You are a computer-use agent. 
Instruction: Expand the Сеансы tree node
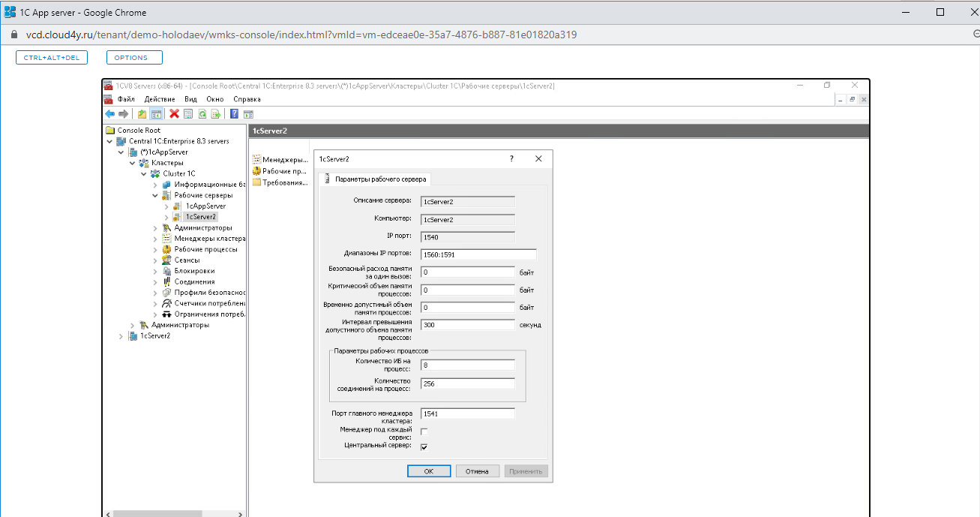(x=155, y=260)
